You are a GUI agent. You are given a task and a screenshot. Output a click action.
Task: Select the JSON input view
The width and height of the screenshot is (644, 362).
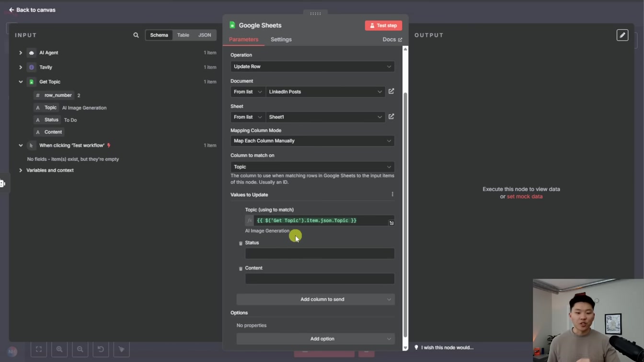coord(205,35)
